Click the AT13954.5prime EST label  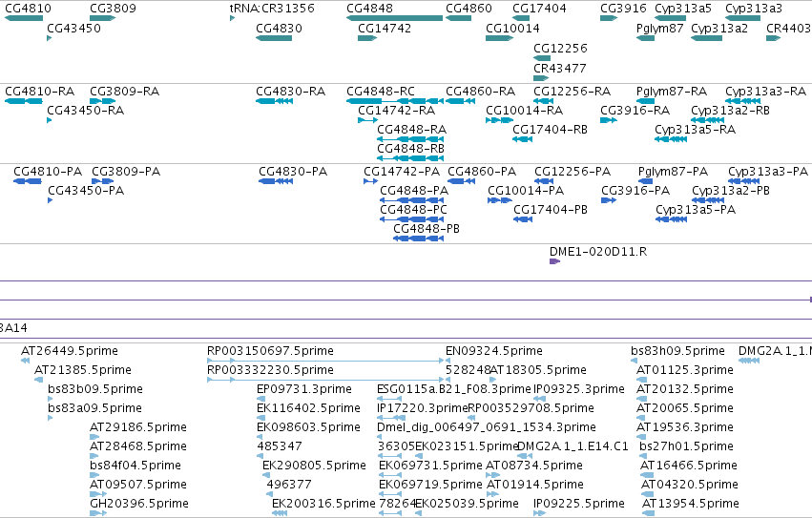(x=690, y=504)
